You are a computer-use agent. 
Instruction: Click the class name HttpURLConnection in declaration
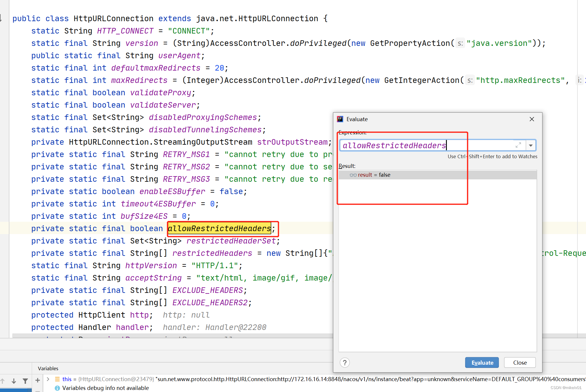pyautogui.click(x=114, y=19)
